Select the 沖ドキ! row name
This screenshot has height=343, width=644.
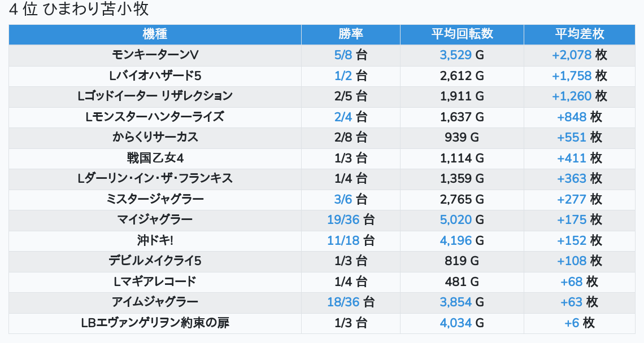pos(155,240)
